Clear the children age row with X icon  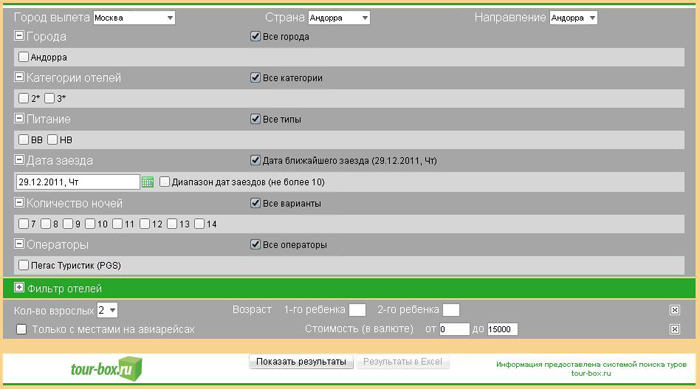[x=675, y=310]
